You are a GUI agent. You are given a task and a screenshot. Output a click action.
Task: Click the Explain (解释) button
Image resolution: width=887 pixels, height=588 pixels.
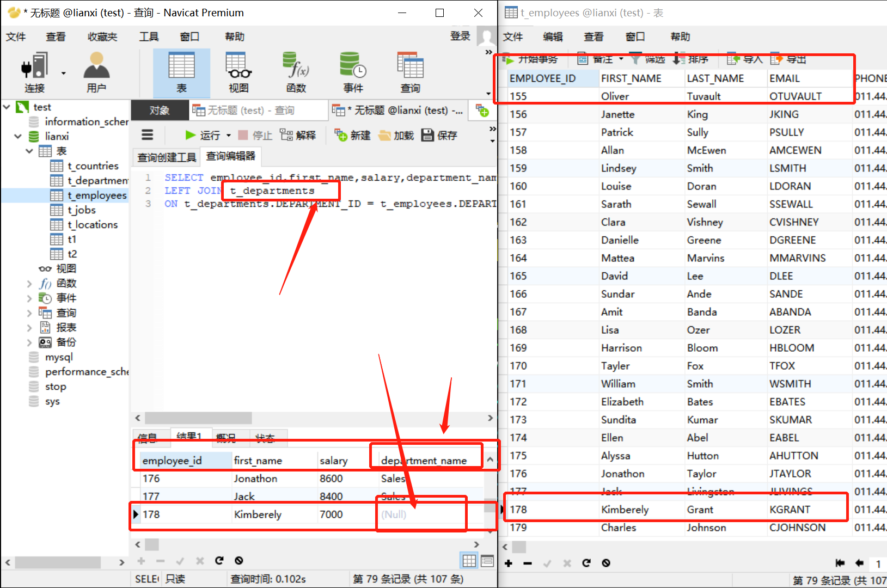[298, 135]
